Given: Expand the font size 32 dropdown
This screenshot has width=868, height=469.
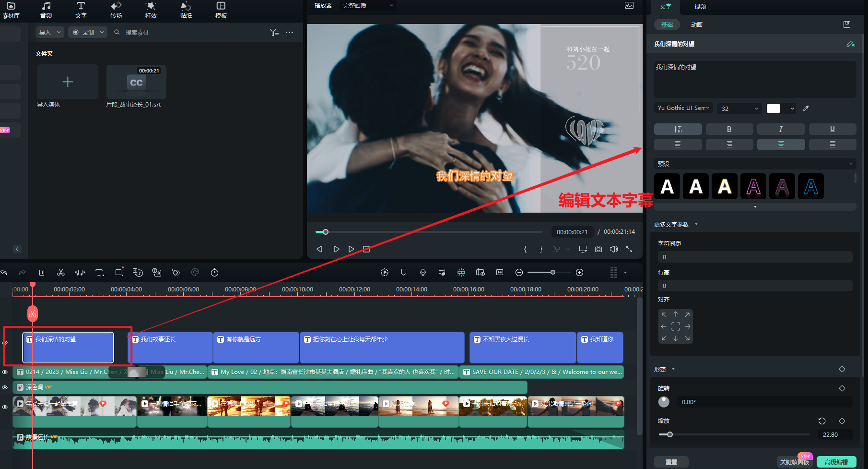Looking at the screenshot, I should click(739, 108).
